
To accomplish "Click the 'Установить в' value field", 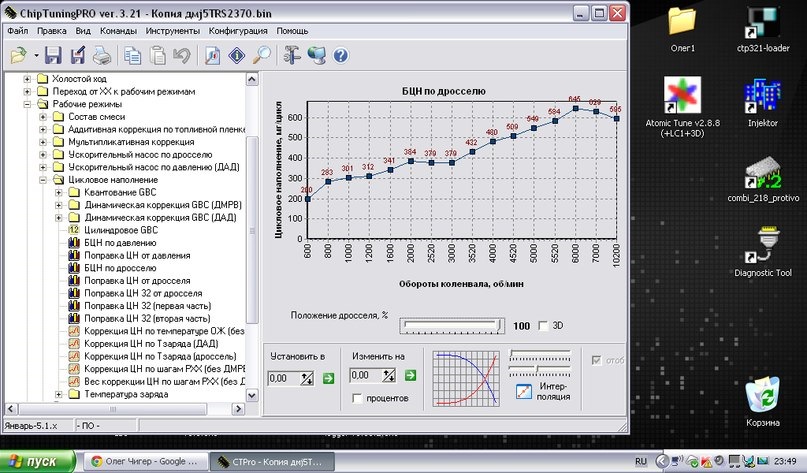I will pyautogui.click(x=284, y=378).
